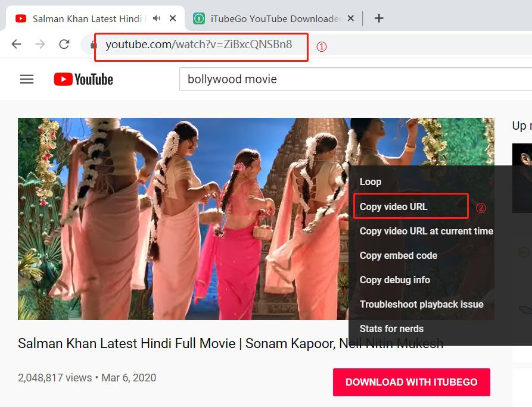
Task: Open the Up next video thumbnail
Action: click(x=522, y=178)
